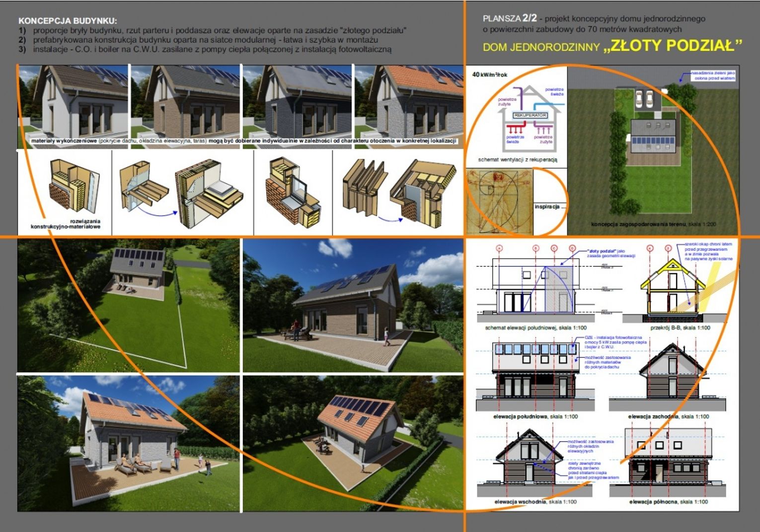
Task: Select the 'elewacja północna' elevation drawing
Action: (x=668, y=464)
